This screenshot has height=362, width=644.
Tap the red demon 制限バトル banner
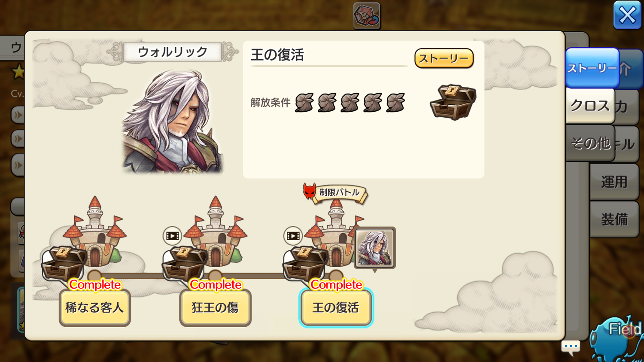(x=335, y=192)
